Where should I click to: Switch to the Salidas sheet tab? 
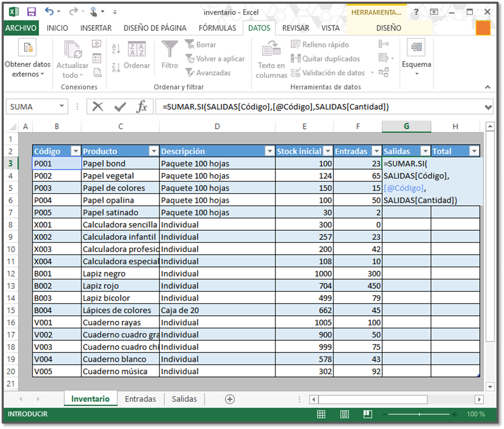point(184,399)
